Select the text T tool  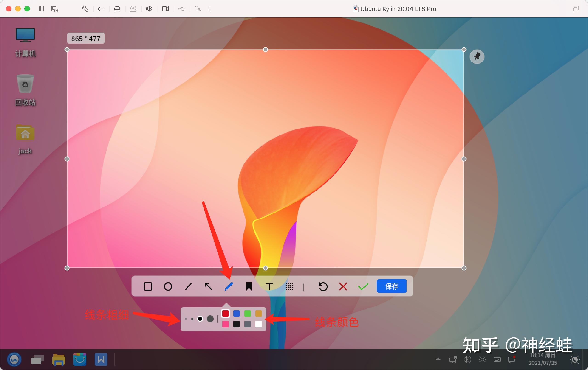269,286
